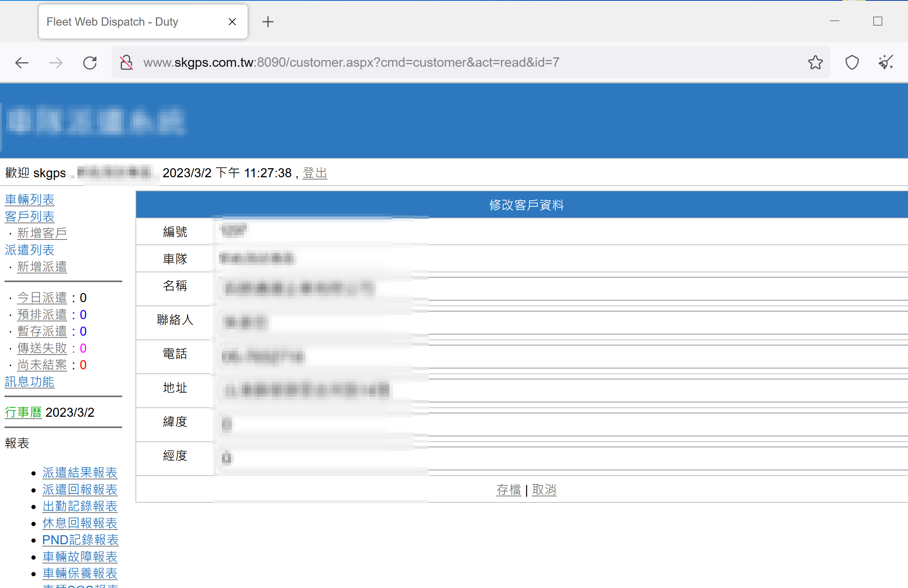Minimize the browser window
908x588 pixels.
[x=834, y=21]
